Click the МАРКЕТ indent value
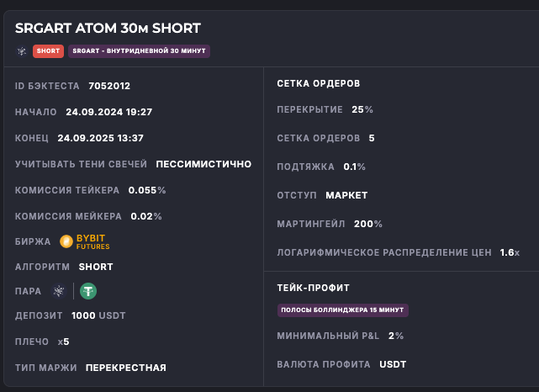The width and height of the screenshot is (539, 392). pyautogui.click(x=346, y=195)
